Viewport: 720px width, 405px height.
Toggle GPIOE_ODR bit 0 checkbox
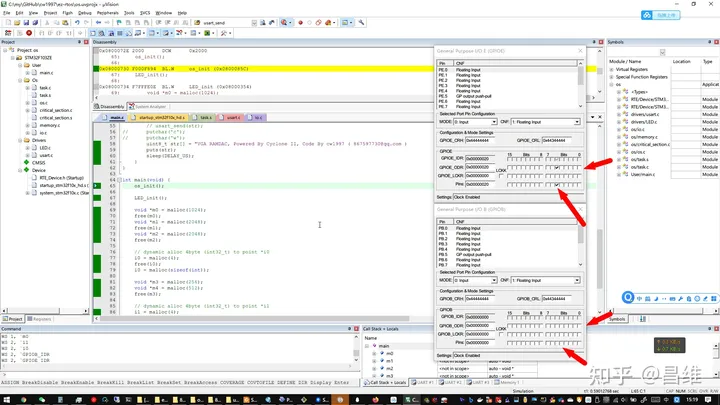click(x=579, y=168)
